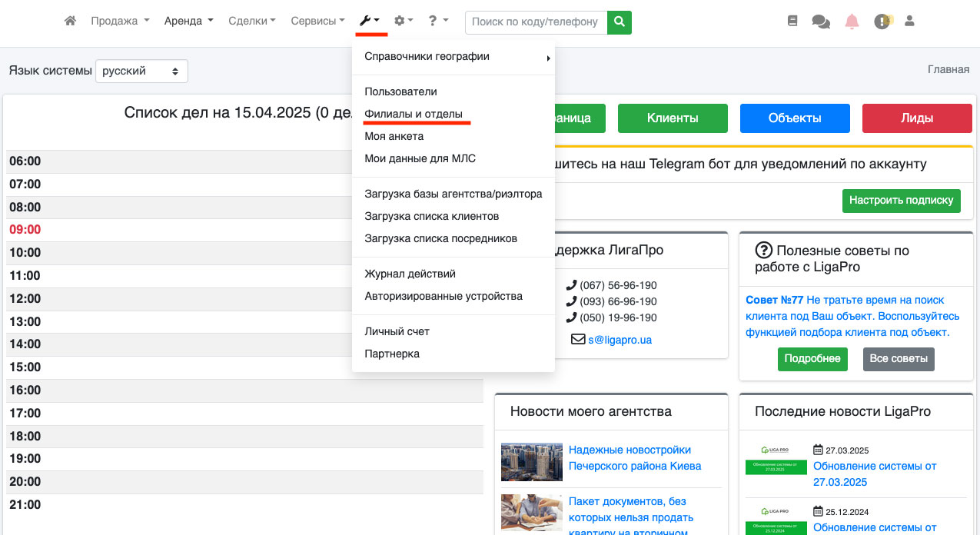Open the user profile icon
This screenshot has width=980, height=535.
coord(909,22)
